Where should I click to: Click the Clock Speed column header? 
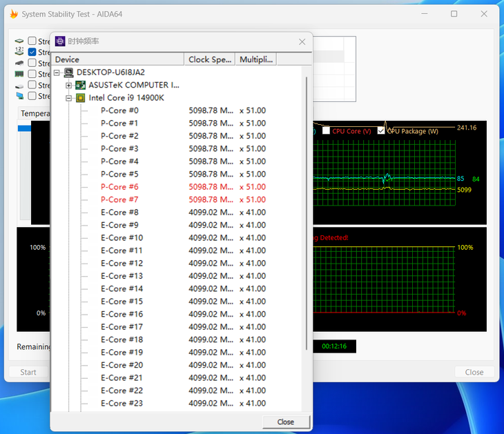pos(210,59)
